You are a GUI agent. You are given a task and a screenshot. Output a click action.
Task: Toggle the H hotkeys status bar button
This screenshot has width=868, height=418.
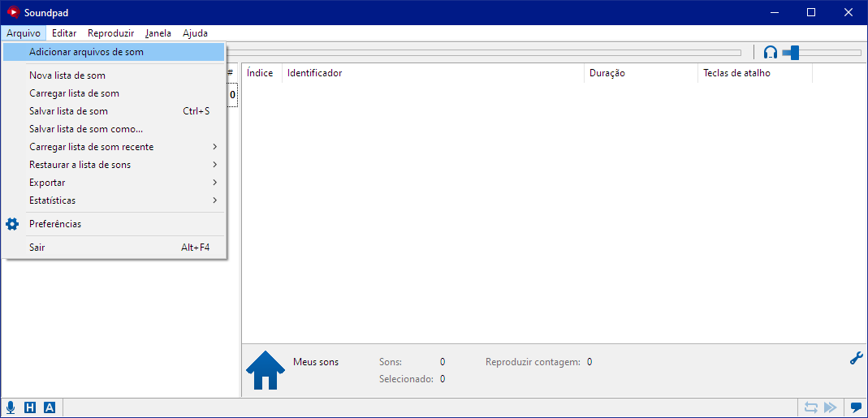tap(30, 407)
